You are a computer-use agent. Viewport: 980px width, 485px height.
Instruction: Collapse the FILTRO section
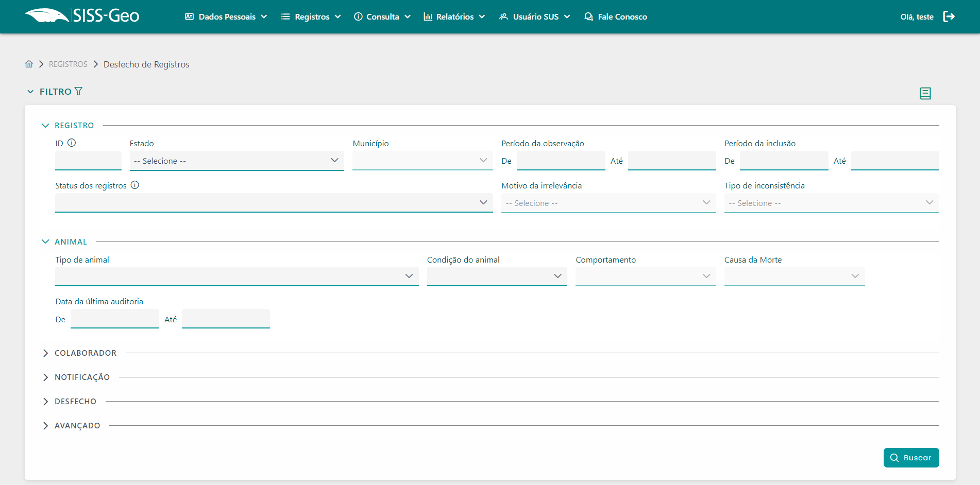point(30,91)
